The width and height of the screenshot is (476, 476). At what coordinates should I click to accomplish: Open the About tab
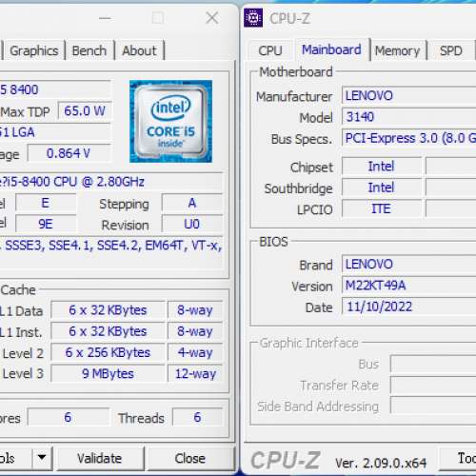pyautogui.click(x=139, y=50)
